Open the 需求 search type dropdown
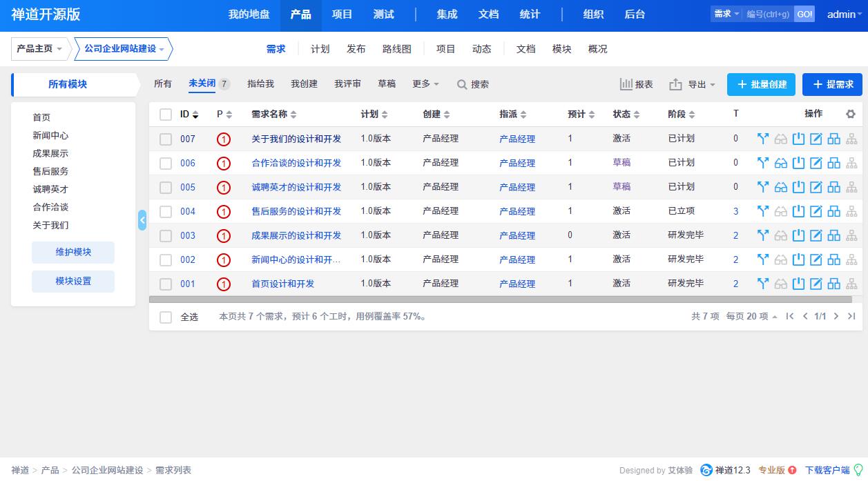This screenshot has width=868, height=481. coord(726,14)
